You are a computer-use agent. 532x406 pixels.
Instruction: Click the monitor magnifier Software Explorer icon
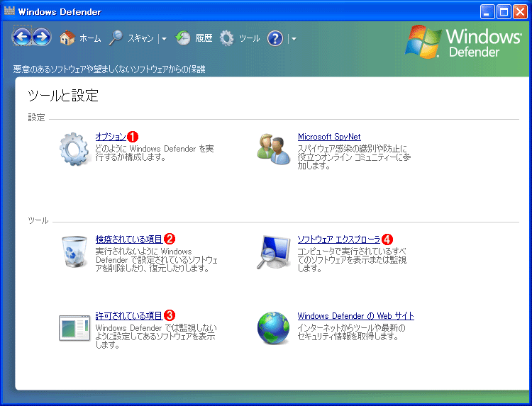(274, 252)
